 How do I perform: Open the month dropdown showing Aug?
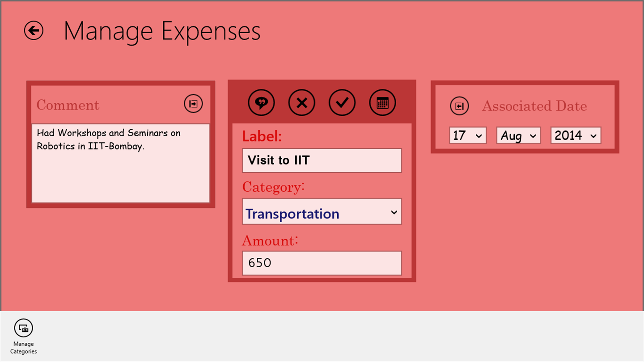519,135
